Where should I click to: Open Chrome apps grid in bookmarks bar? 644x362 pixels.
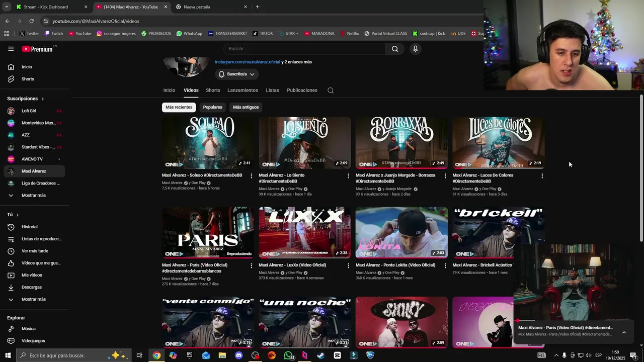(7, 34)
